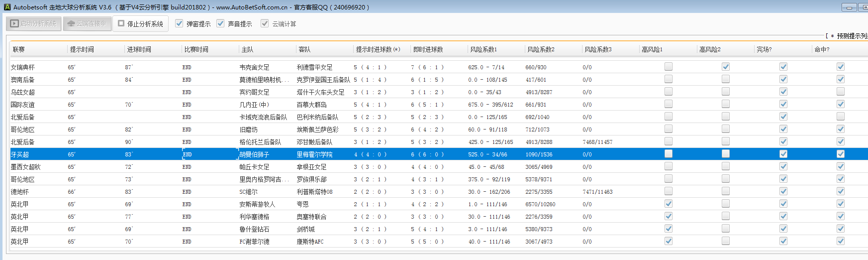This screenshot has height=260, width=868.
Task: Click the 云端连接中 cloud connection button
Action: coord(87,23)
